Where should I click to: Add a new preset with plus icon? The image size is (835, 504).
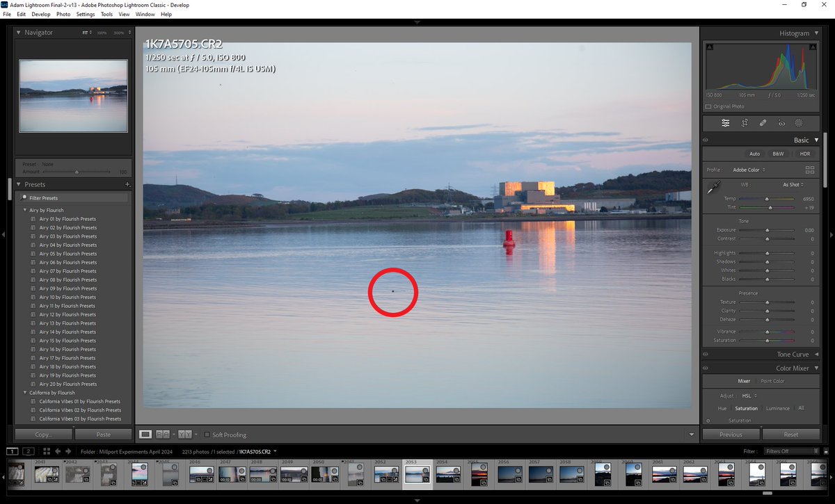pos(127,185)
